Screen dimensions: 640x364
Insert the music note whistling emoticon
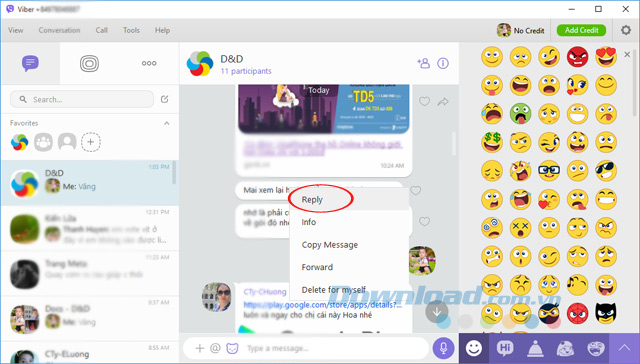[577, 285]
